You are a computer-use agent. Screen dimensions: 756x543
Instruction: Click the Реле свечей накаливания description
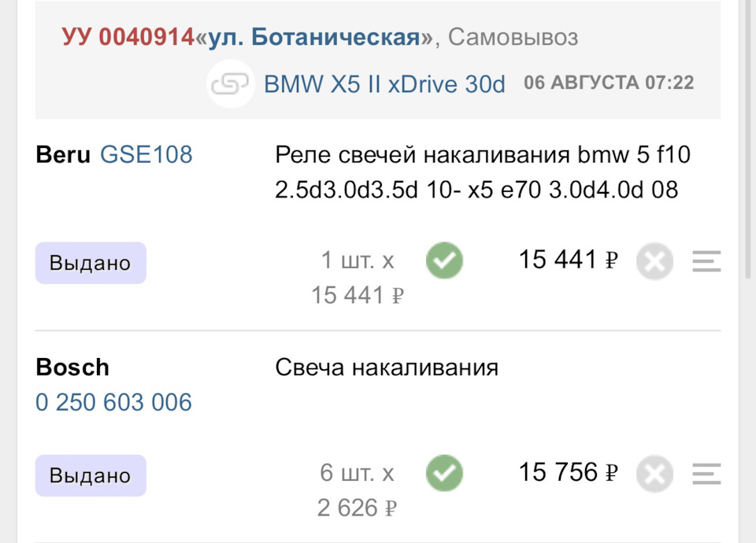(x=482, y=172)
